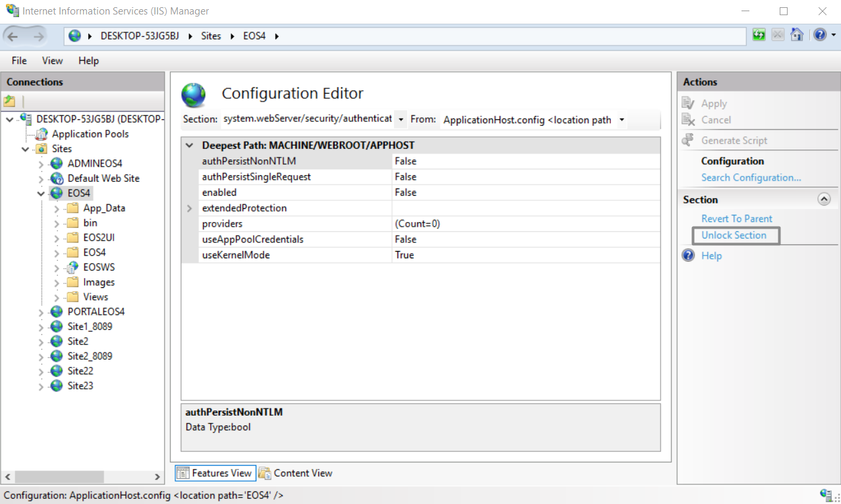Viewport: 841px width, 504px height.
Task: Select authPersistSingleRequest property row
Action: (x=429, y=177)
